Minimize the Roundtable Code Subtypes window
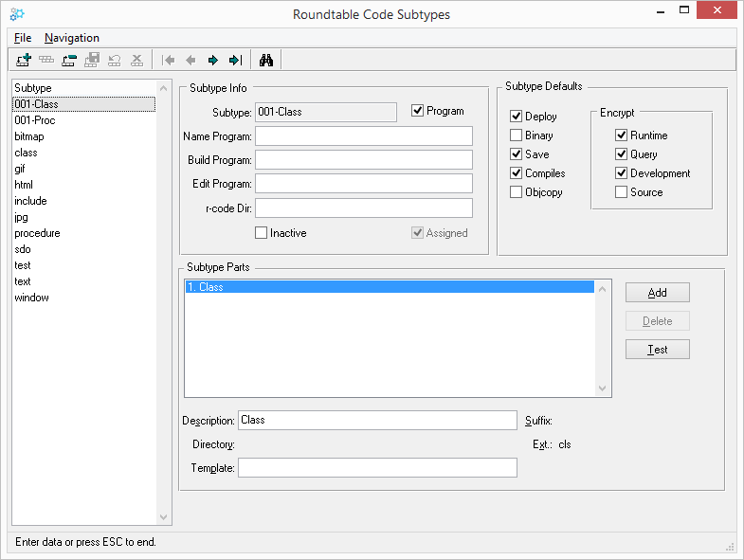This screenshot has height=560, width=744. pos(661,10)
